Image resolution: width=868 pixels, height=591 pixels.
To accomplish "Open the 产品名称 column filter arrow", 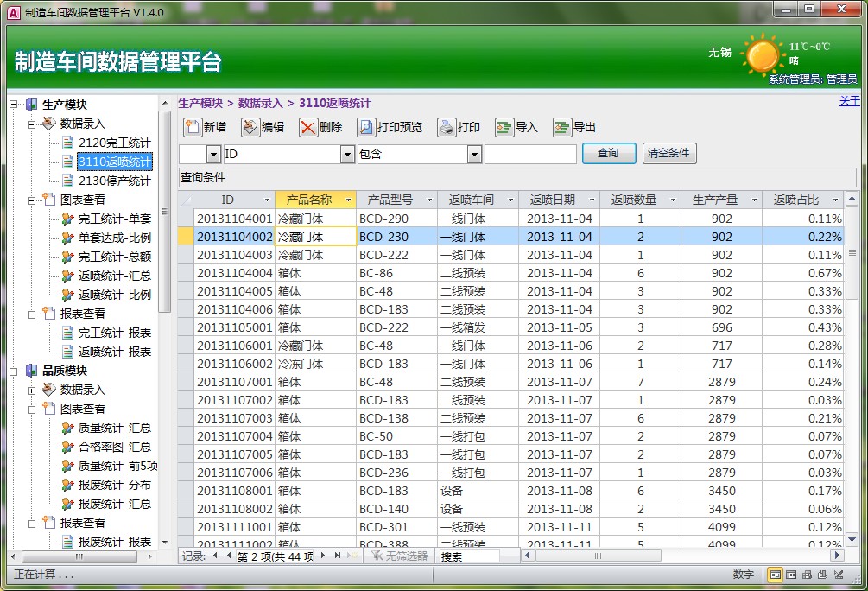I will 348,200.
